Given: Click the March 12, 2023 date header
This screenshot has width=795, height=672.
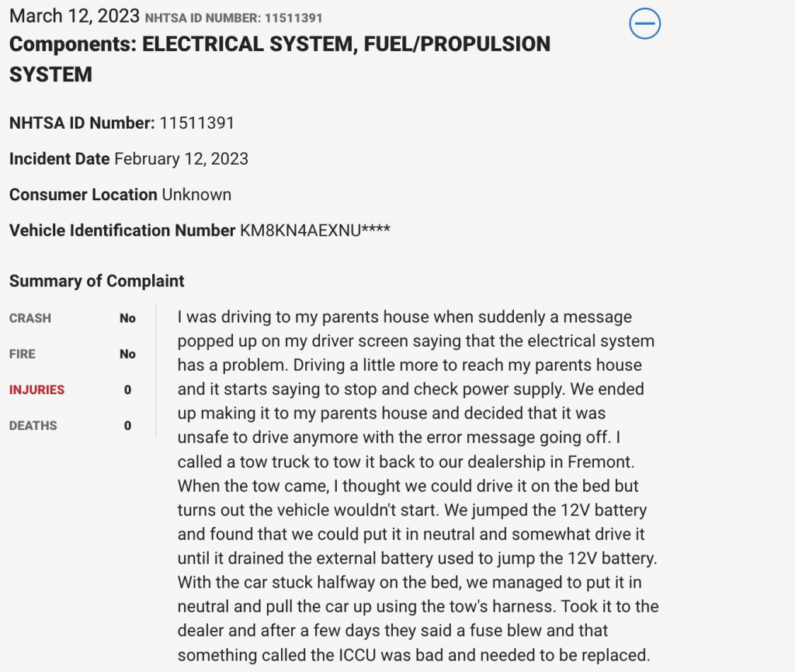Looking at the screenshot, I should pyautogui.click(x=75, y=16).
